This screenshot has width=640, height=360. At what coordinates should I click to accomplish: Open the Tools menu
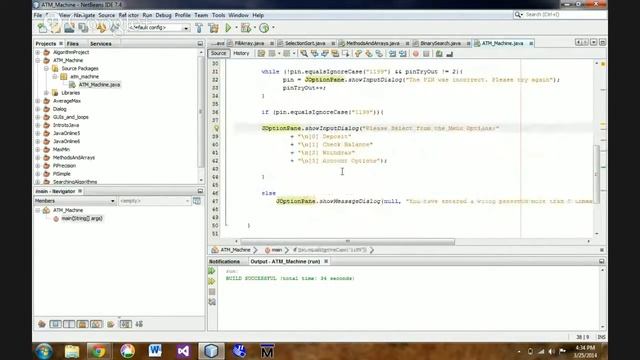(x=218, y=15)
